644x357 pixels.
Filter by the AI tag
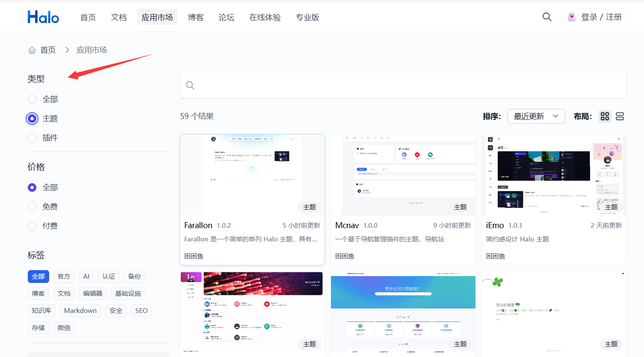86,277
